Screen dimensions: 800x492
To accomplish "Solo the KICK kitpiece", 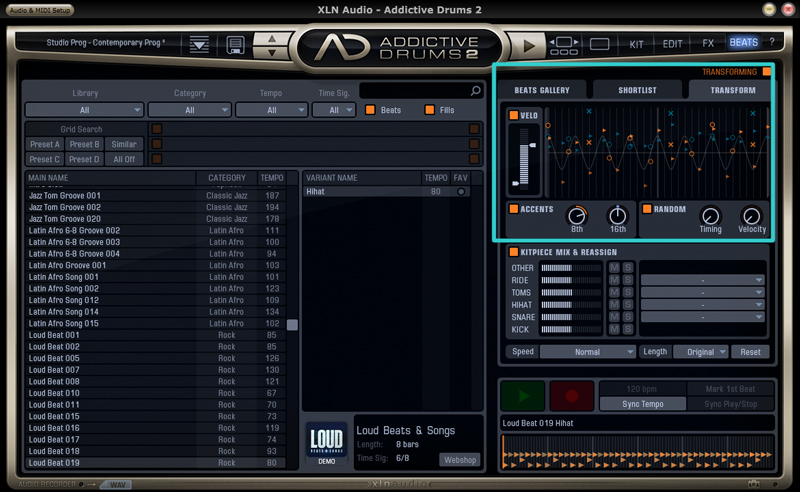I will click(x=628, y=329).
